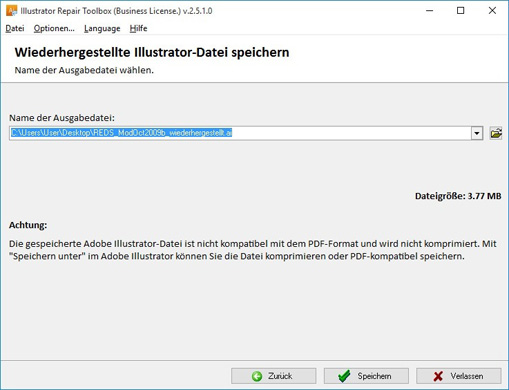This screenshot has height=390, width=509.
Task: Click the Achtung: label
Action: click(x=28, y=225)
